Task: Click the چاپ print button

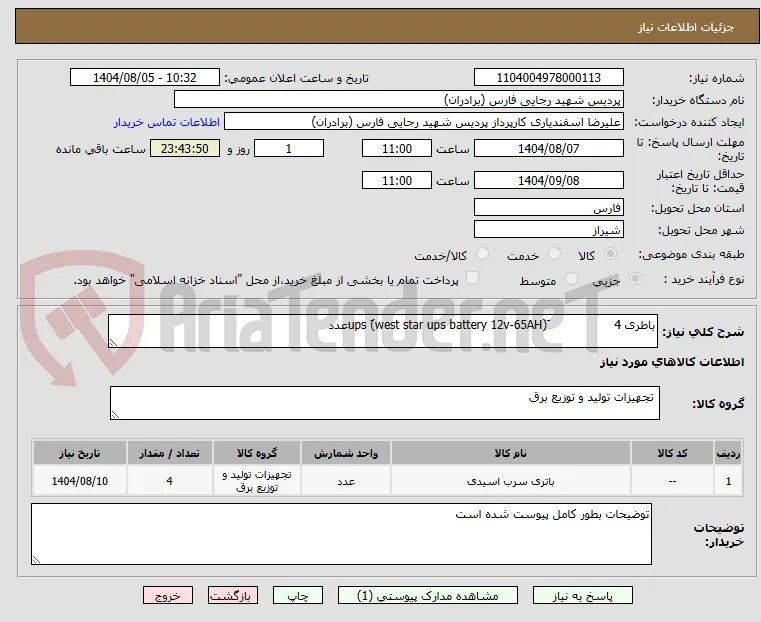Action: (298, 596)
